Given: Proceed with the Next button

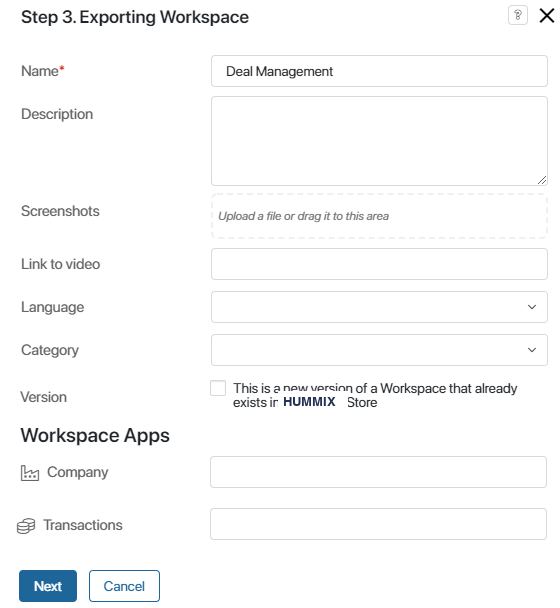Looking at the screenshot, I should pyautogui.click(x=48, y=586).
